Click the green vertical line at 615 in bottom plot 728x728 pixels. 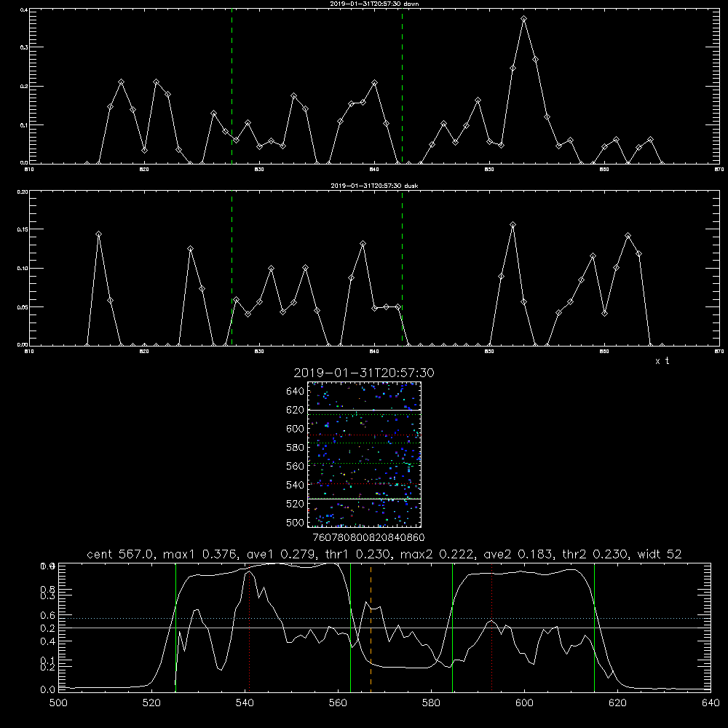[x=594, y=628]
